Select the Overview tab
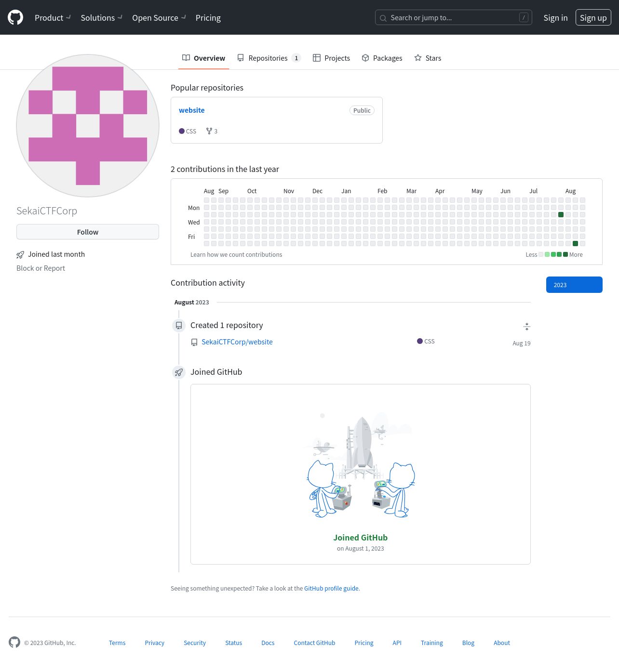 (203, 58)
